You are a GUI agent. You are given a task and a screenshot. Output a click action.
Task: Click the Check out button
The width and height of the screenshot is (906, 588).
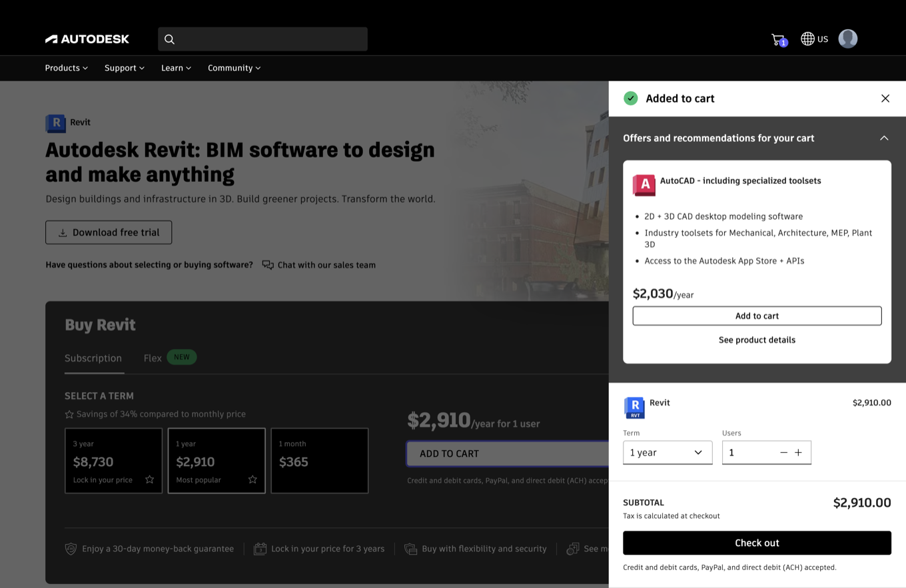(x=757, y=543)
